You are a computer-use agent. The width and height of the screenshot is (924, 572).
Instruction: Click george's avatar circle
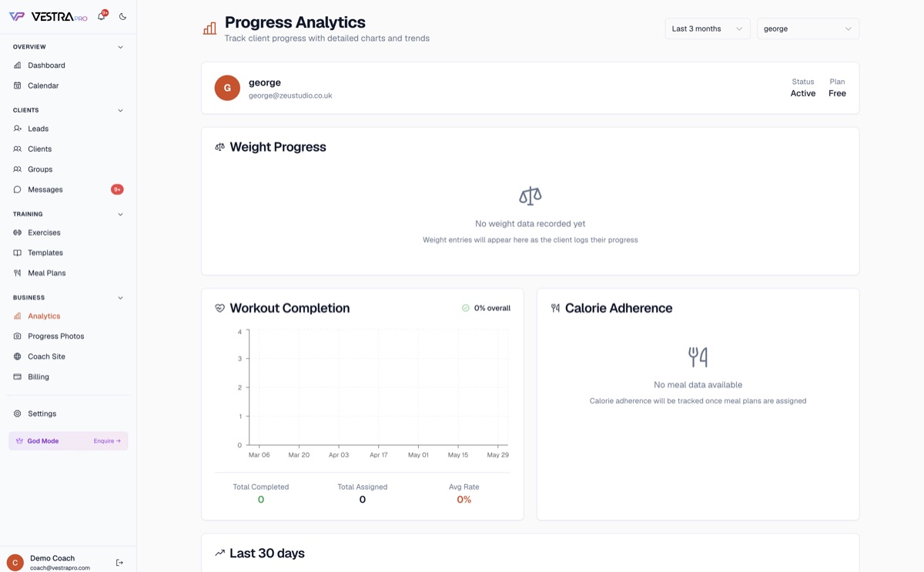(227, 88)
